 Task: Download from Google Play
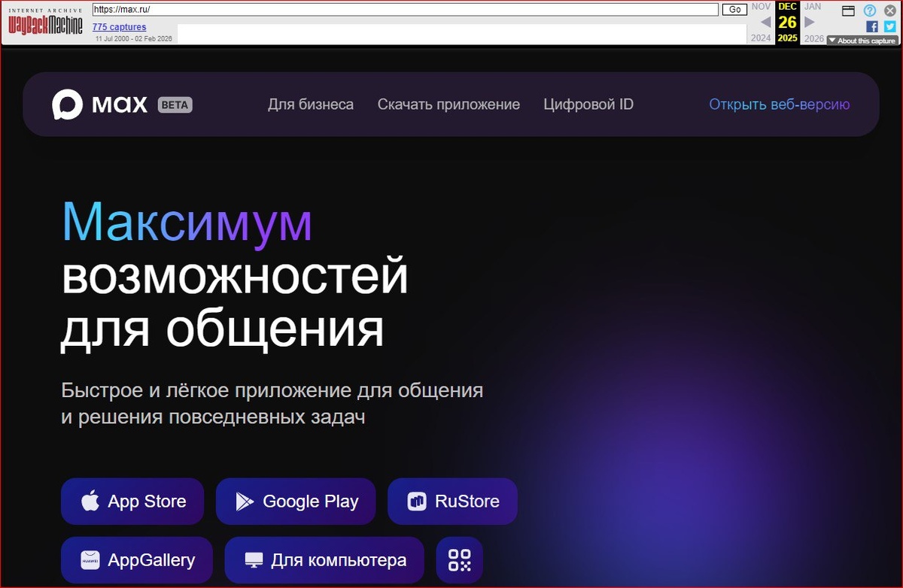(296, 502)
